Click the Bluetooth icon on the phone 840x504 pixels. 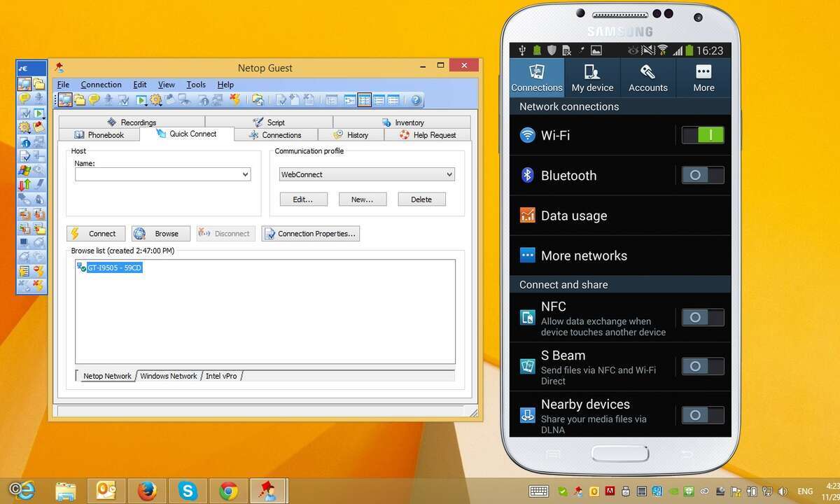pyautogui.click(x=528, y=175)
